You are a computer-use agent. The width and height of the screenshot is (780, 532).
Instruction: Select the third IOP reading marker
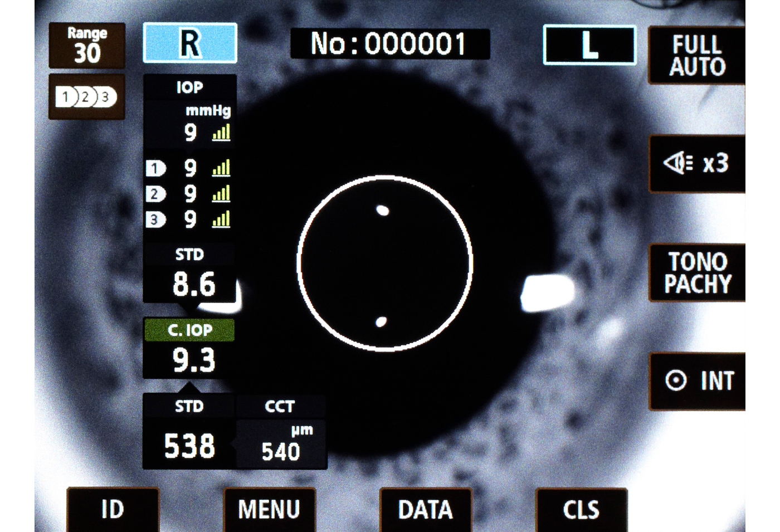(x=155, y=220)
